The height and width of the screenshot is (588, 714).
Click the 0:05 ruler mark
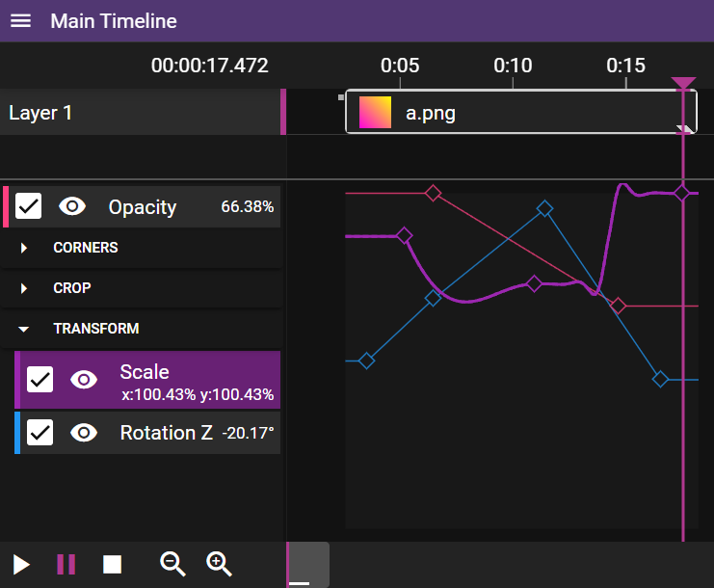pos(400,66)
